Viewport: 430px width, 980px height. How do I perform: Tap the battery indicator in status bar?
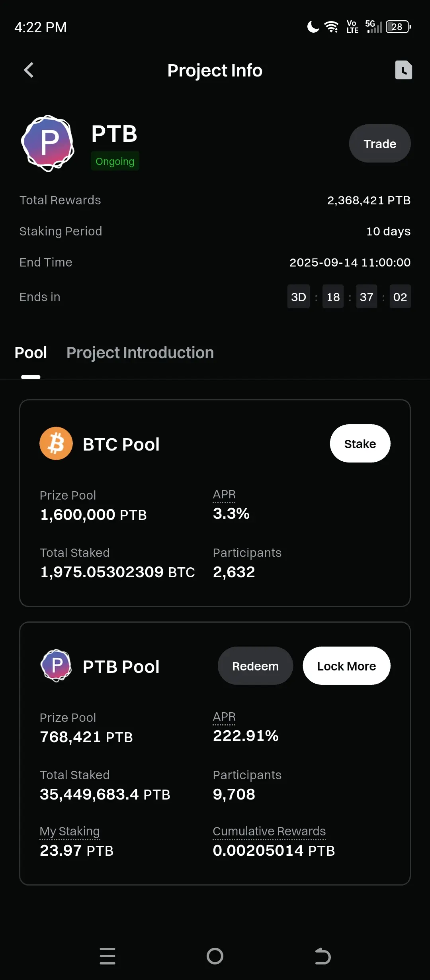pyautogui.click(x=398, y=27)
